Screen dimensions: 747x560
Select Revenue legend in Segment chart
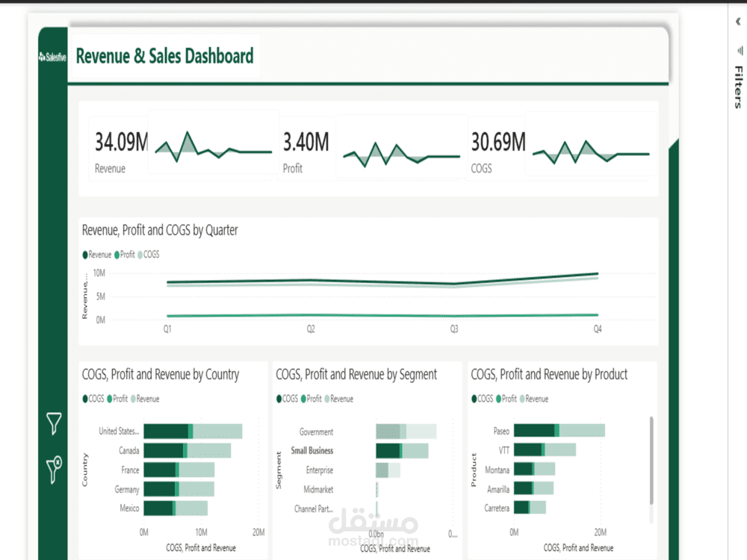tap(339, 399)
